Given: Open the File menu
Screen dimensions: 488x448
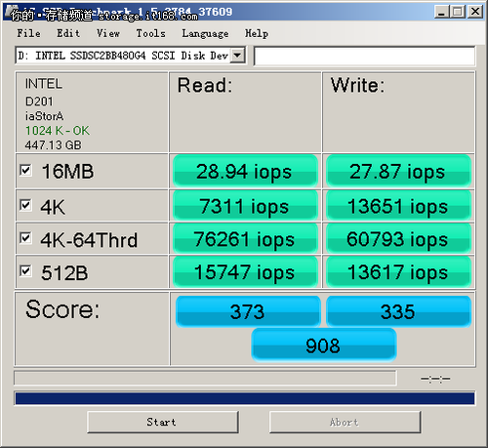Looking at the screenshot, I should [28, 33].
